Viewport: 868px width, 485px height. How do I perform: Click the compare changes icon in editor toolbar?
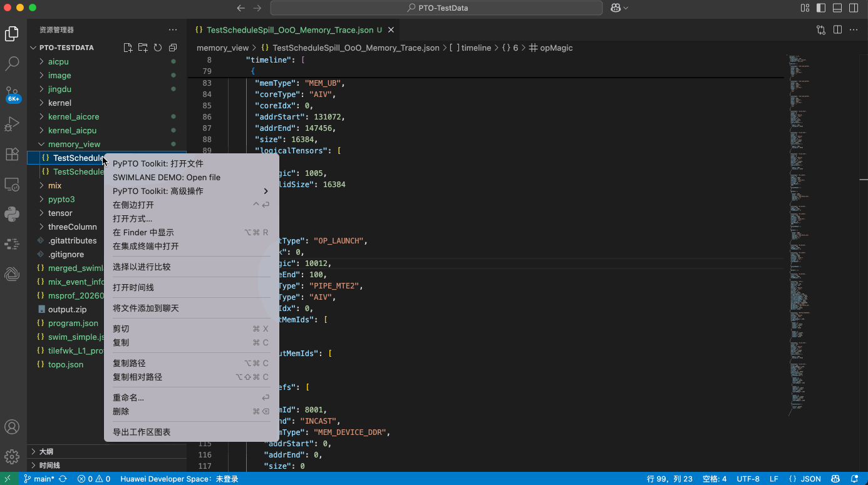coord(821,29)
